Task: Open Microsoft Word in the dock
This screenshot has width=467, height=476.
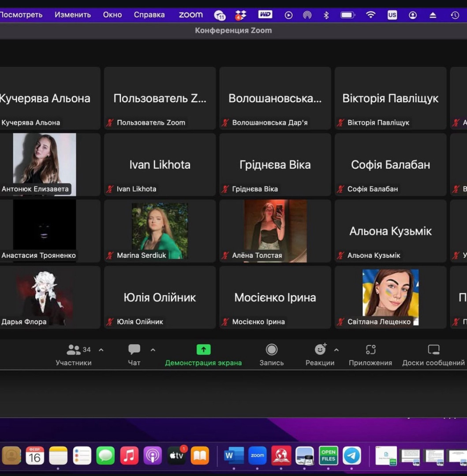Action: click(x=234, y=455)
